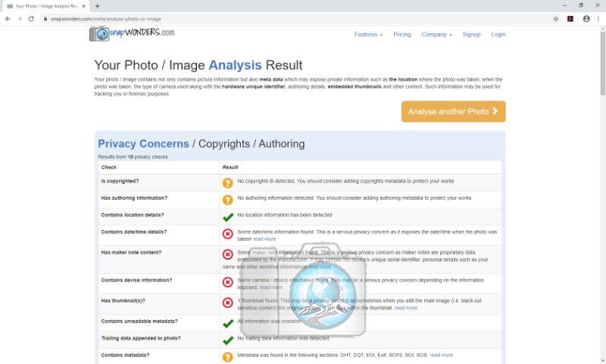Click red X icon for thumbnail row
The width and height of the screenshot is (606, 364).
click(x=228, y=303)
